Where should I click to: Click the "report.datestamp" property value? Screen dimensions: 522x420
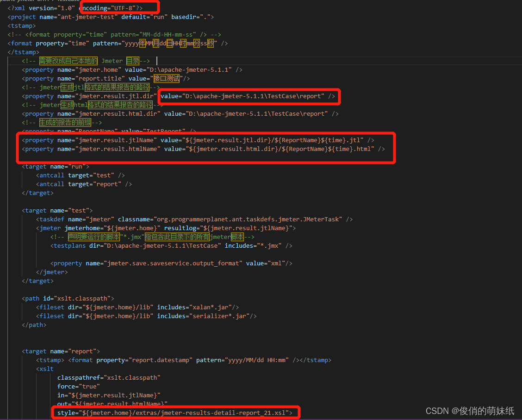click(161, 360)
